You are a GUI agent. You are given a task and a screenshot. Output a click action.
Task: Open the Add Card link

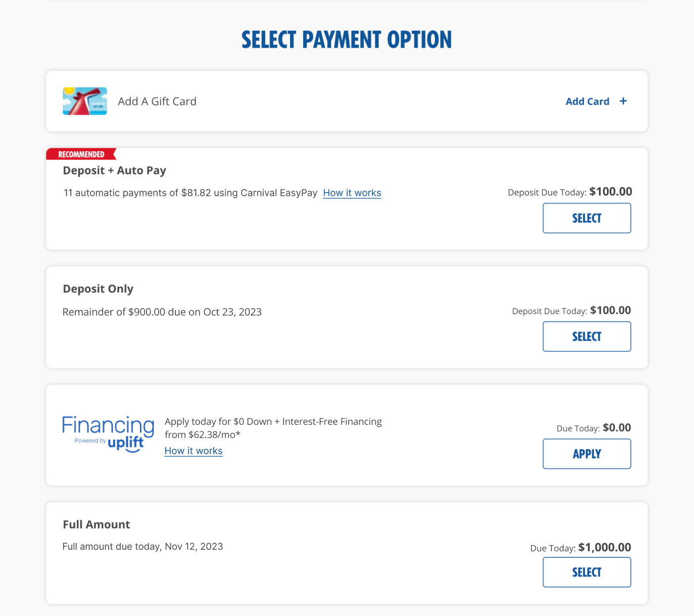pyautogui.click(x=587, y=101)
